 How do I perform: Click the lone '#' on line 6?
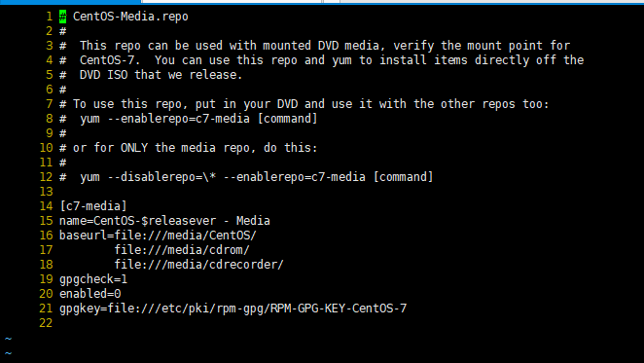pyautogui.click(x=62, y=90)
